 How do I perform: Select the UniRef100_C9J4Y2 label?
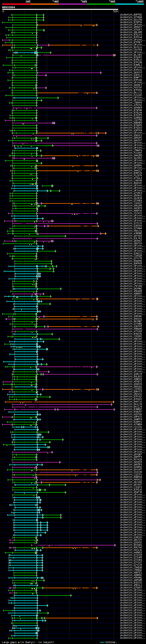point(131,213)
